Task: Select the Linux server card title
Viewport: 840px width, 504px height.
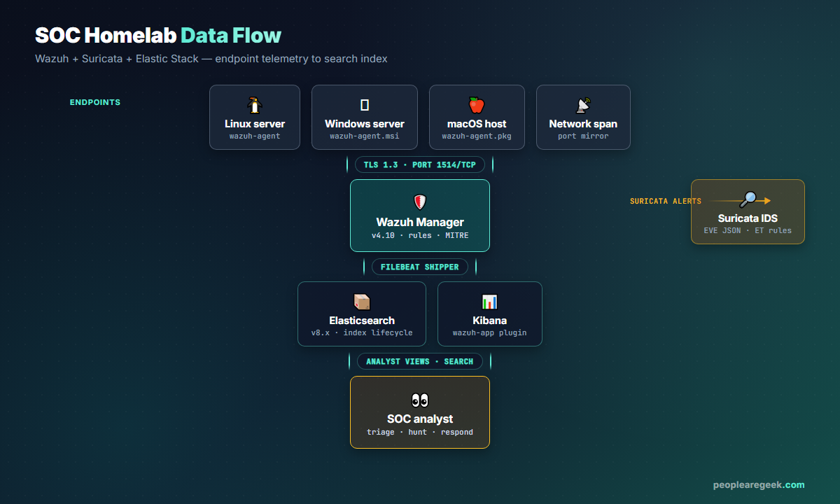Action: click(x=255, y=124)
